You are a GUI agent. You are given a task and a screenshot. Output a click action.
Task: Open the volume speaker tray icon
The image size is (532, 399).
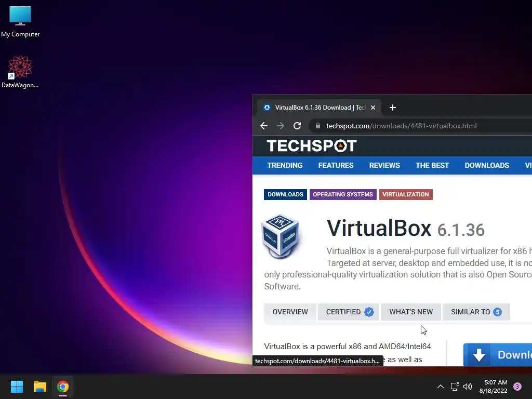point(468,387)
